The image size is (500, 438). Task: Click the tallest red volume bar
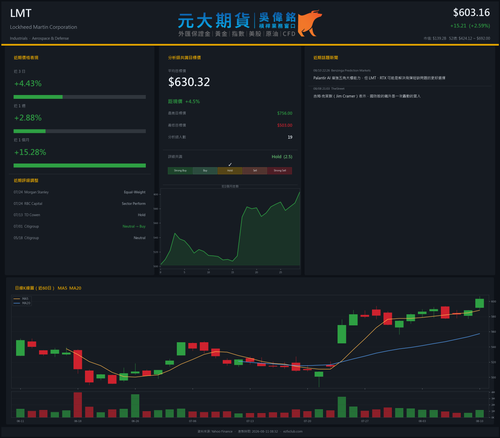[78, 405]
